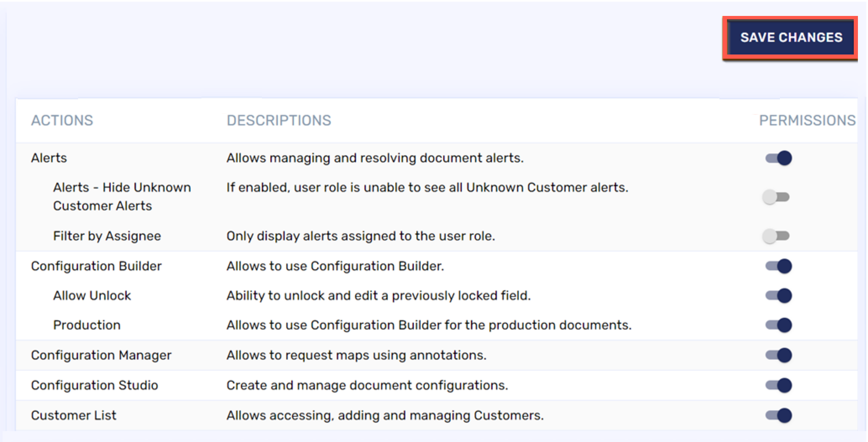Click the DESCRIPTIONS column header

tap(278, 120)
